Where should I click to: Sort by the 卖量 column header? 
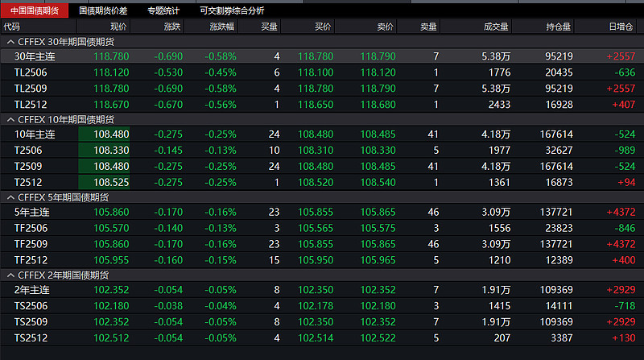(x=419, y=27)
